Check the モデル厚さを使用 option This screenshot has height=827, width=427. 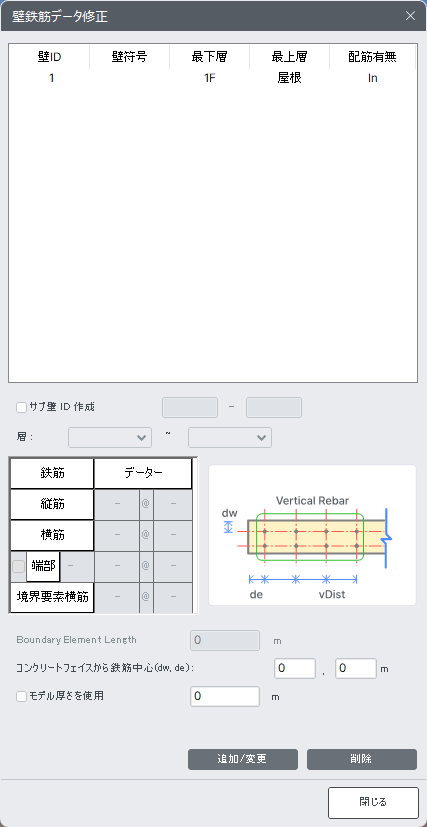click(x=21, y=696)
